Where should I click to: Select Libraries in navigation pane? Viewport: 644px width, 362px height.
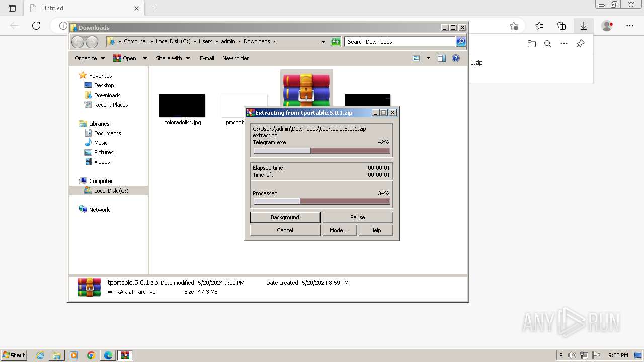pos(99,124)
